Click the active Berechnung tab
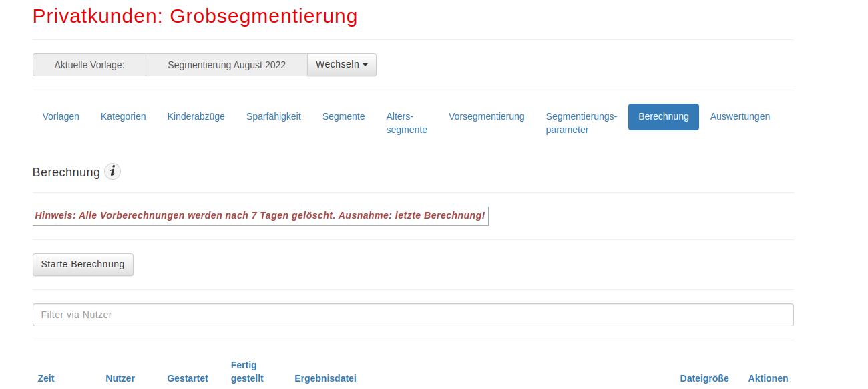Image resolution: width=868 pixels, height=389 pixels. point(664,117)
